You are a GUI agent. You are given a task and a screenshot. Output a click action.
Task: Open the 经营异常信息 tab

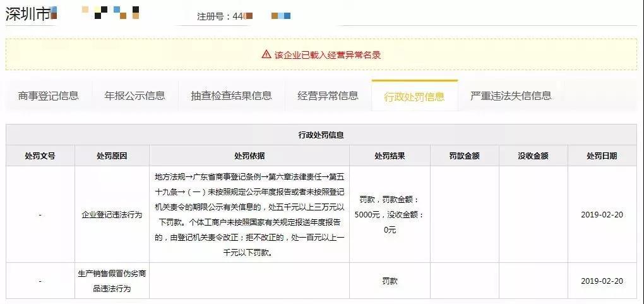[328, 96]
